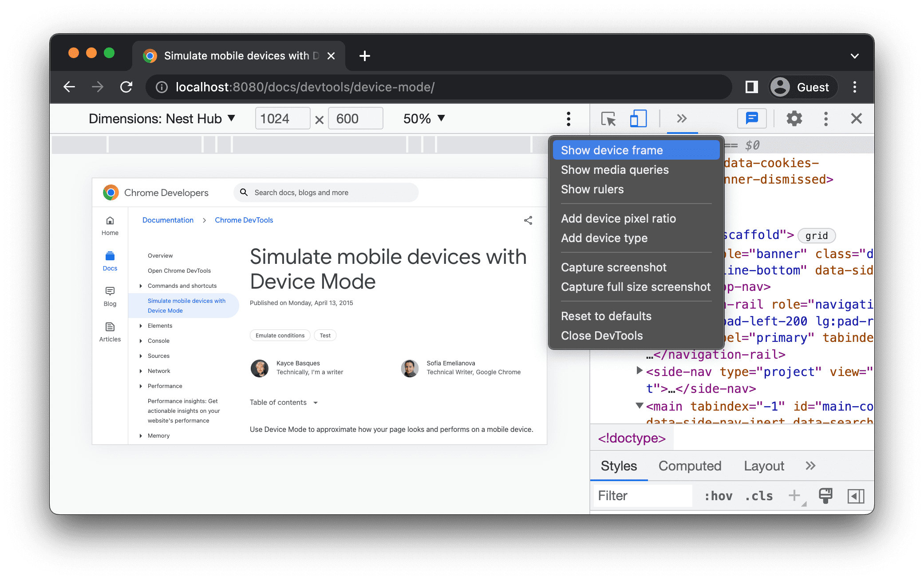Viewport: 924px width, 580px height.
Task: Click the device mode toggle icon
Action: pos(639,119)
